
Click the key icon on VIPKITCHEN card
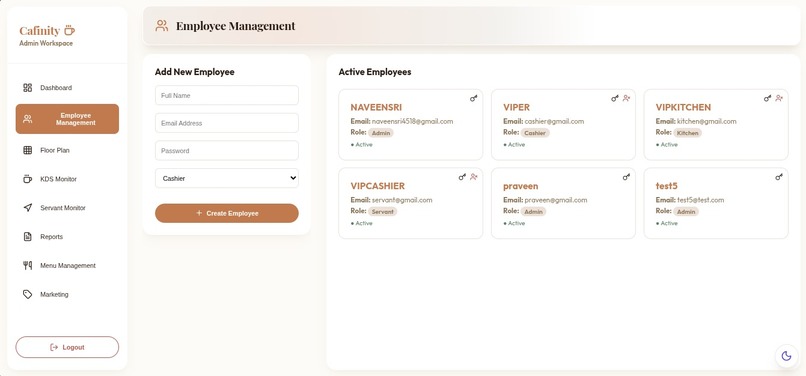point(767,98)
